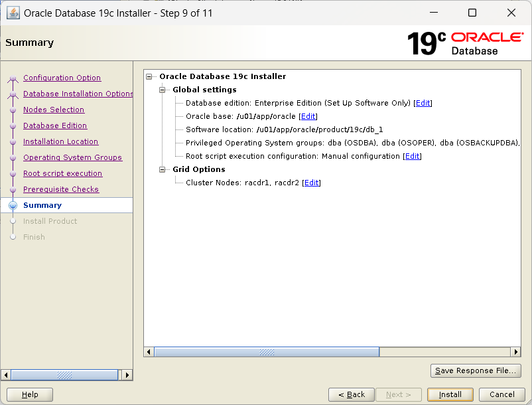Viewport: 532px width, 405px height.
Task: Jump to Operating System Groups step
Action: [72, 157]
